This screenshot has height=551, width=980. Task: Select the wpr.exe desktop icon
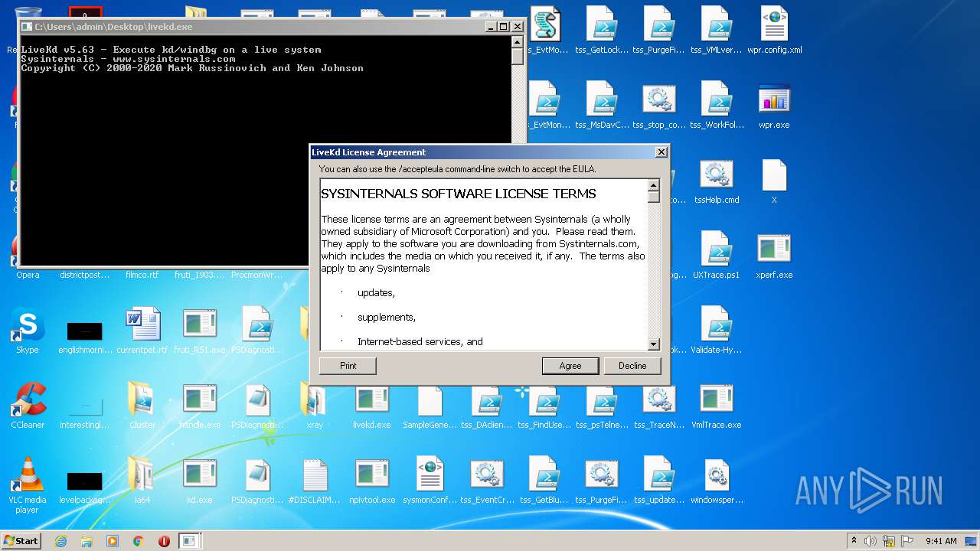[774, 106]
